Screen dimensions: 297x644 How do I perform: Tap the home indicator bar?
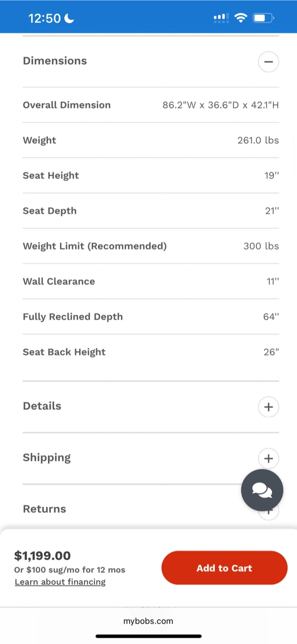pos(148,636)
